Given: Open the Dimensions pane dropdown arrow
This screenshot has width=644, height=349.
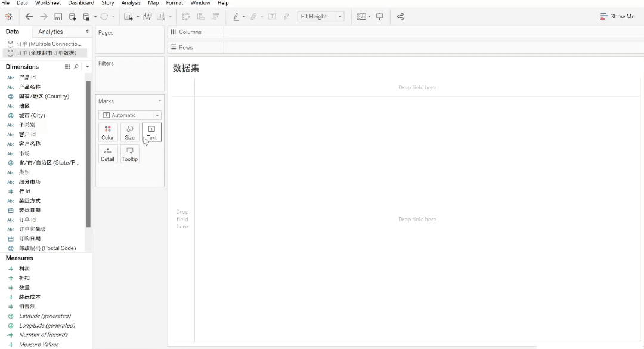Looking at the screenshot, I should [88, 67].
